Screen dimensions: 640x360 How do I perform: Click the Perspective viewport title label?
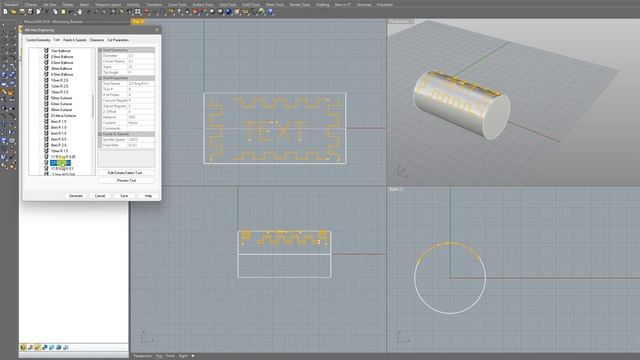click(400, 21)
